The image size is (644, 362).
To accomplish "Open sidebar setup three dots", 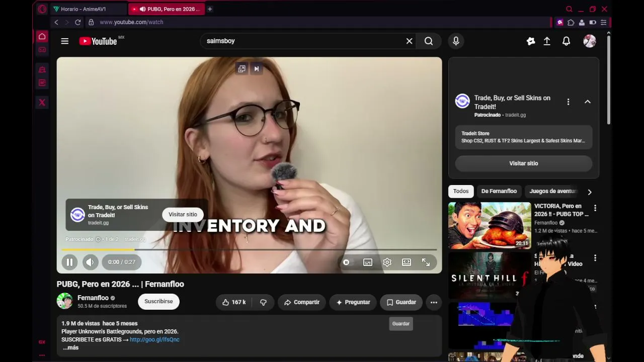I will (42, 354).
